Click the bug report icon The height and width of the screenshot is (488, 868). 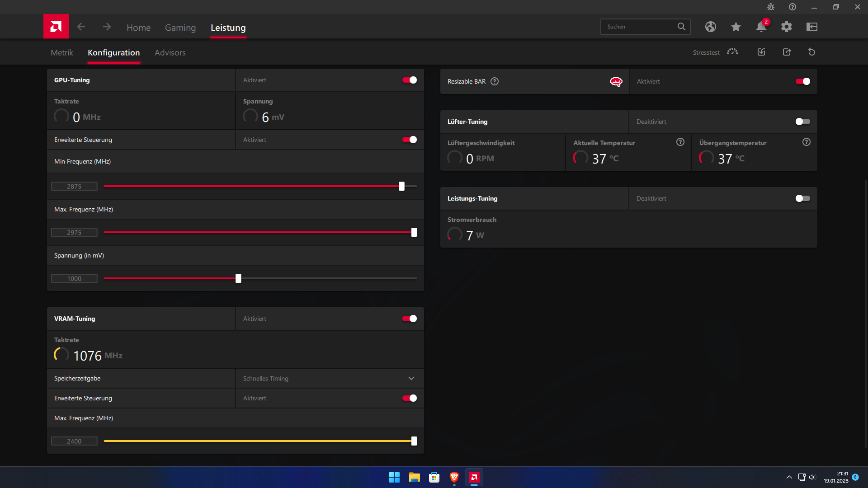tap(770, 7)
